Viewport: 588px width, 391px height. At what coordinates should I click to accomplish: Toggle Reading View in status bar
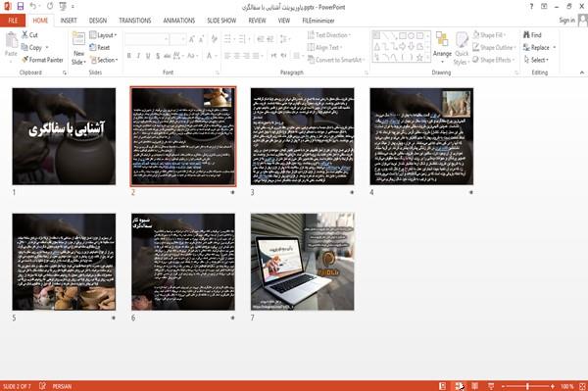coord(474,386)
